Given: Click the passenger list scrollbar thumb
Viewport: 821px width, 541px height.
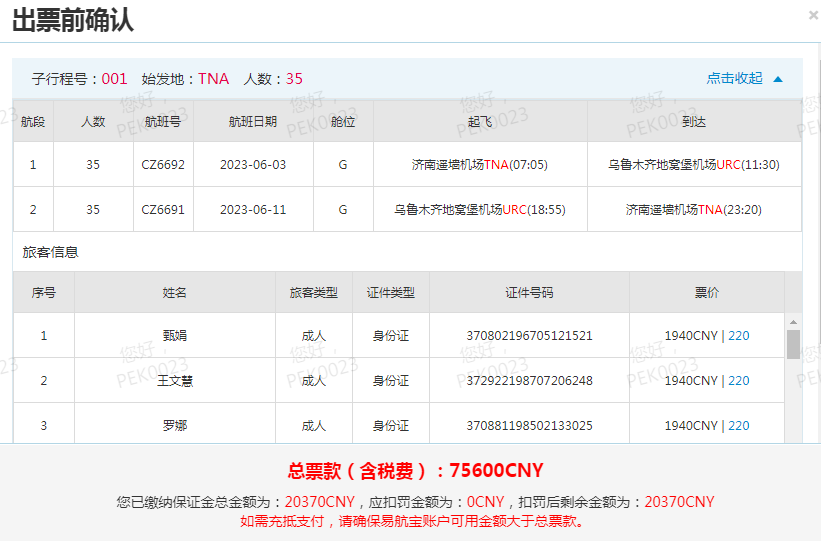Looking at the screenshot, I should coord(793,344).
